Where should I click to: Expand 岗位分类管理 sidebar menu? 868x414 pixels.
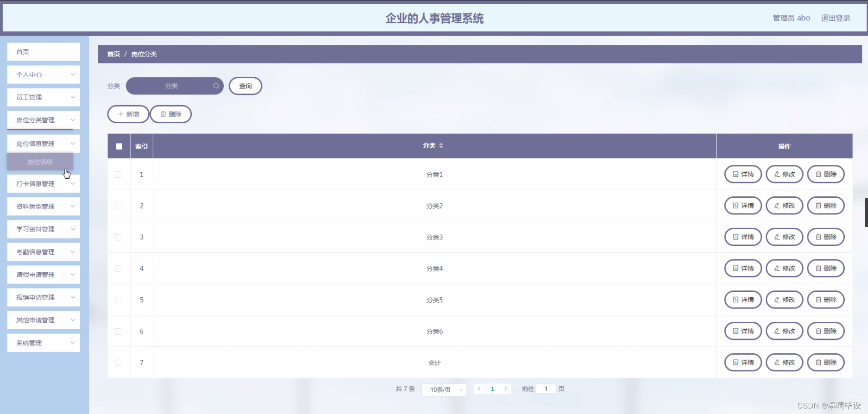[44, 120]
